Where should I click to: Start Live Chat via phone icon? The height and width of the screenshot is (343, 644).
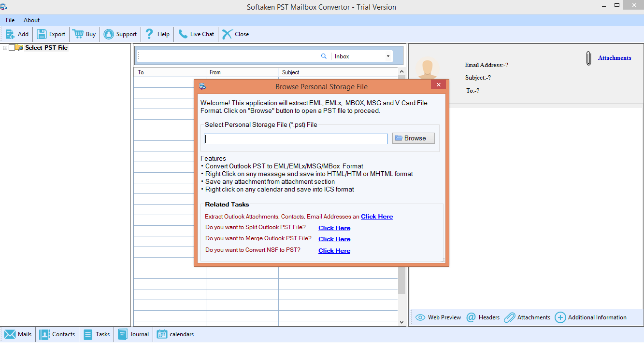pyautogui.click(x=183, y=34)
